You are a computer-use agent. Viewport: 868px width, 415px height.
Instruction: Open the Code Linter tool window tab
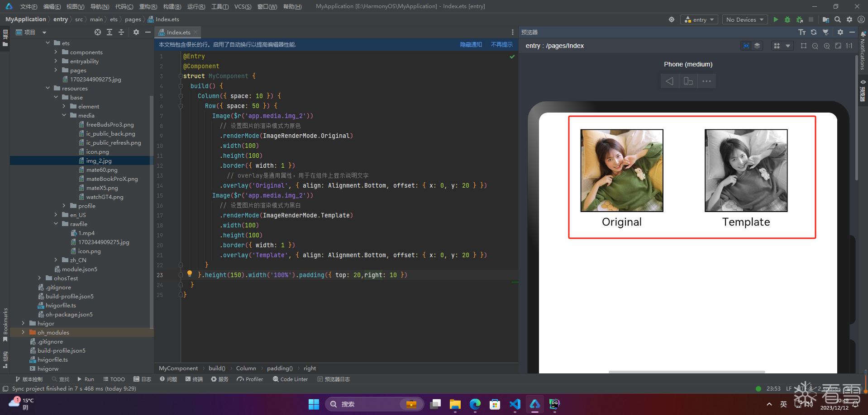[290, 379]
